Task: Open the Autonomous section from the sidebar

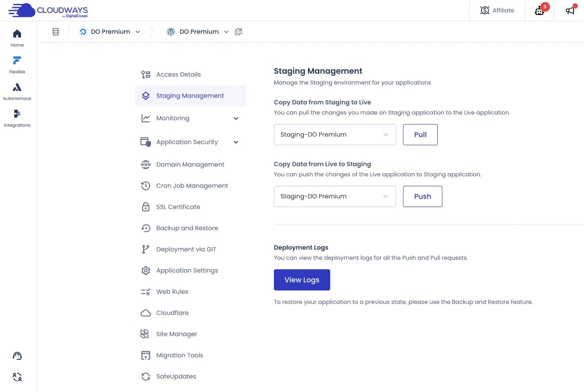Action: point(17,90)
